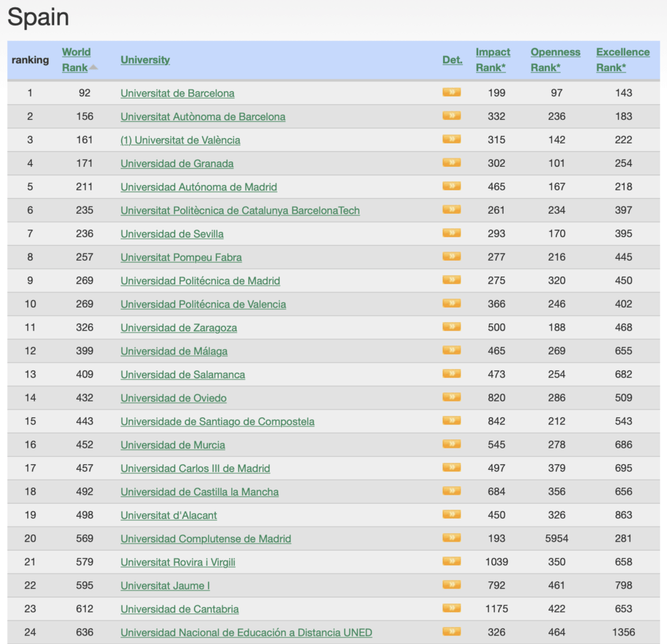667x644 pixels.
Task: Open details icon for Universitat Rovira i Virgili
Action: (451, 561)
